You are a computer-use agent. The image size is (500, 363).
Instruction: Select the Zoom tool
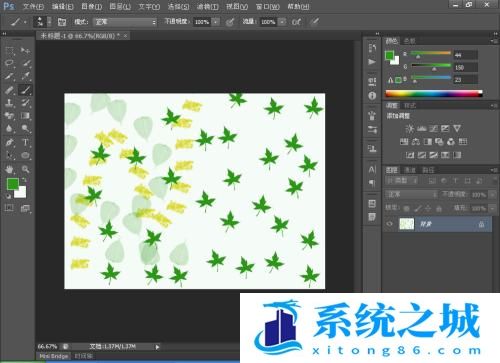pos(25,169)
